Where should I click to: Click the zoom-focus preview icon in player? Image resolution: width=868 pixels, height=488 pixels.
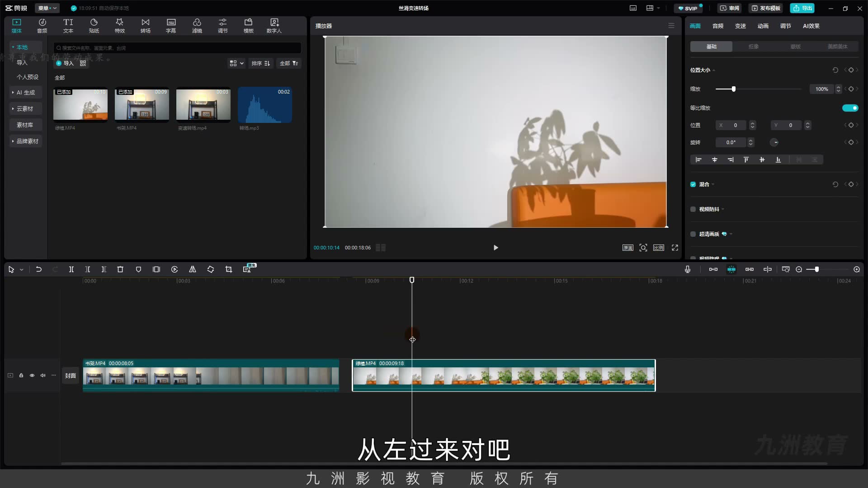click(x=643, y=248)
